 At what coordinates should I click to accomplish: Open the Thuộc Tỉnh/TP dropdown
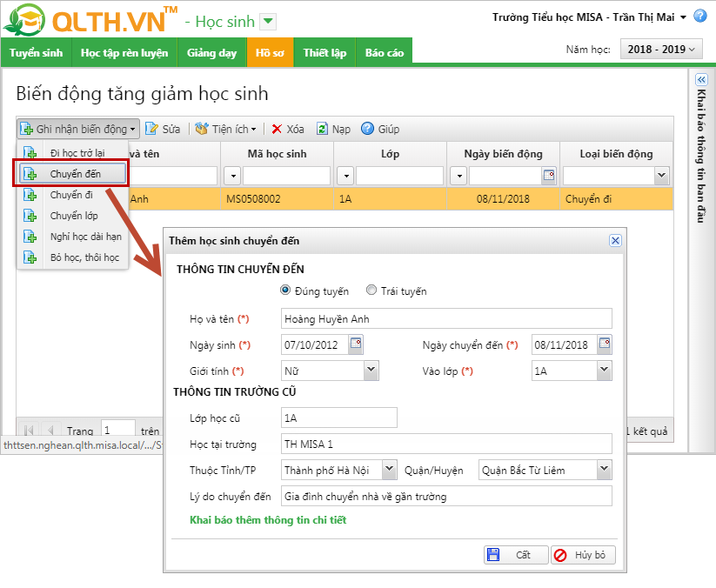pos(389,470)
